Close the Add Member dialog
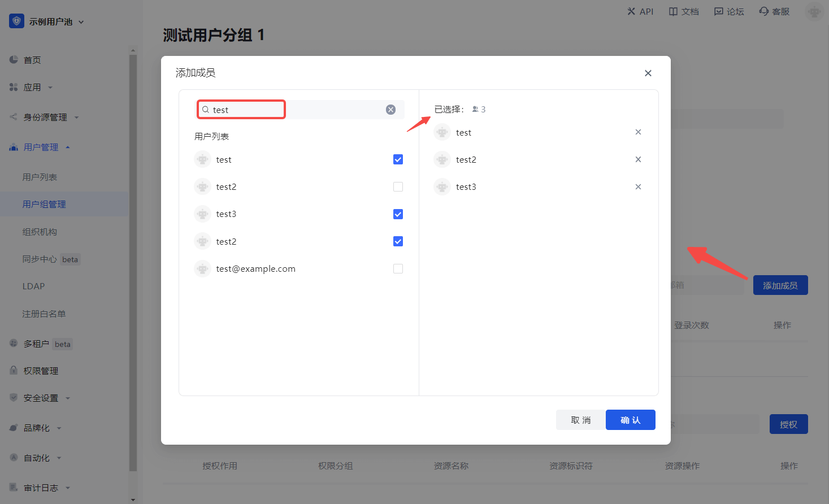 (x=648, y=73)
